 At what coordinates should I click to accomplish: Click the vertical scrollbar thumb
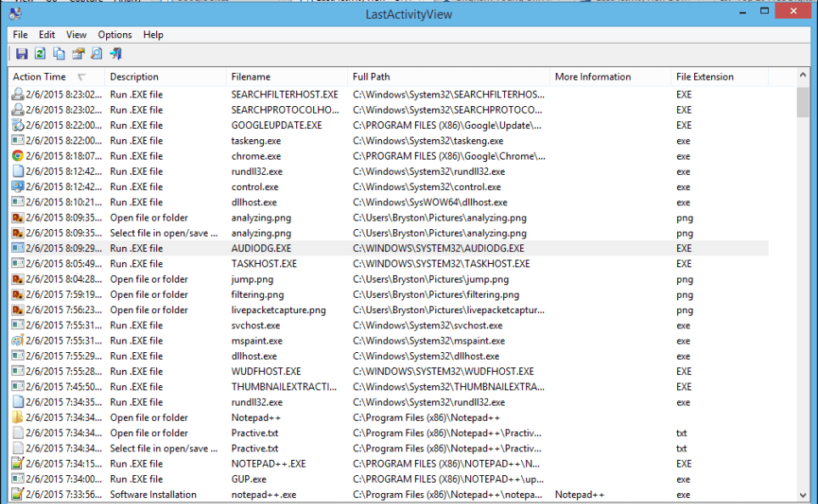803,103
